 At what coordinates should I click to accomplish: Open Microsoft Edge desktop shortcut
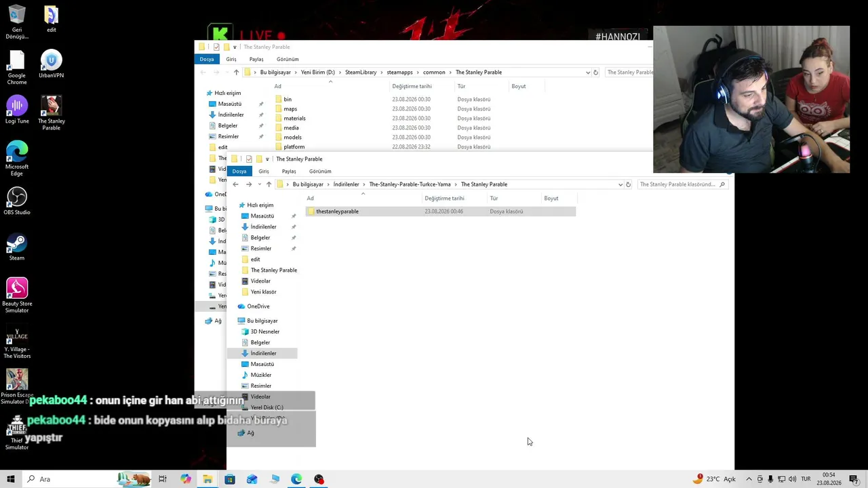pos(17,159)
